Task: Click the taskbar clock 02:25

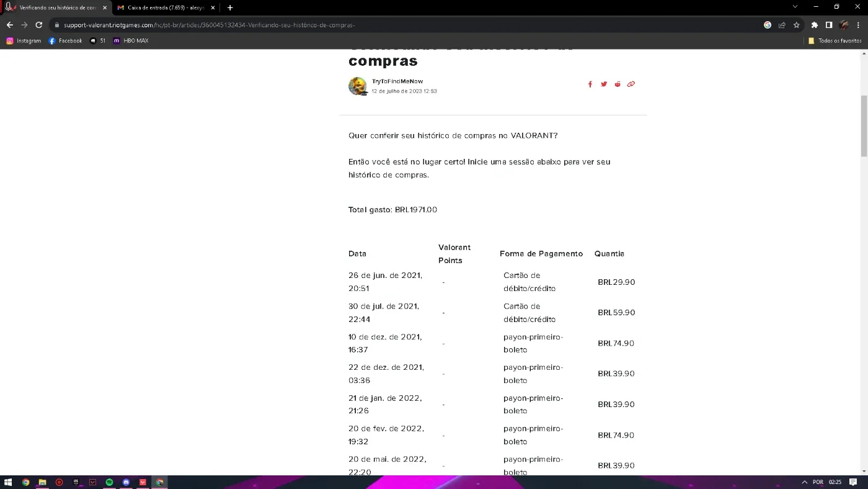Action: [835, 482]
